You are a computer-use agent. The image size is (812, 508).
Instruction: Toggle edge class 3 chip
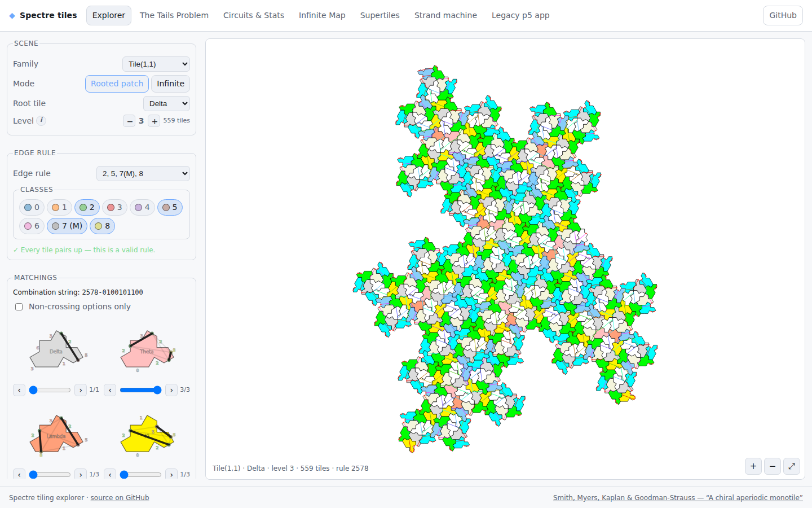tap(114, 208)
